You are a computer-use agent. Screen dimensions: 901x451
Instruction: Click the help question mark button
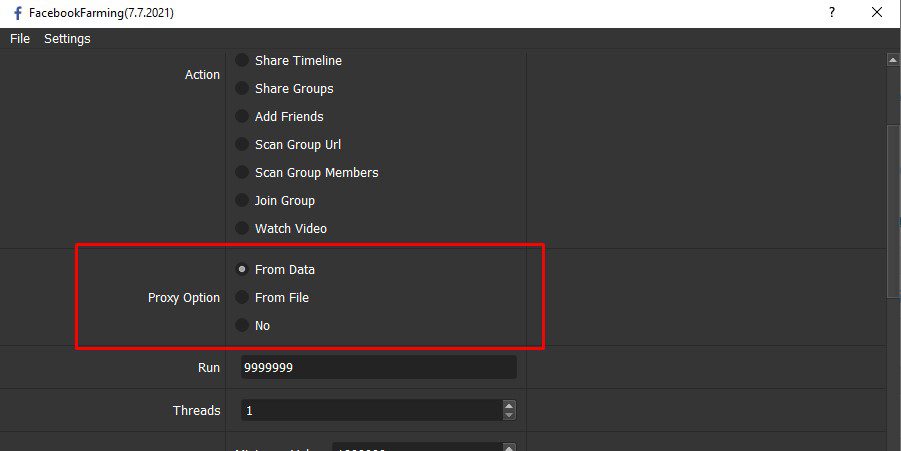(831, 12)
